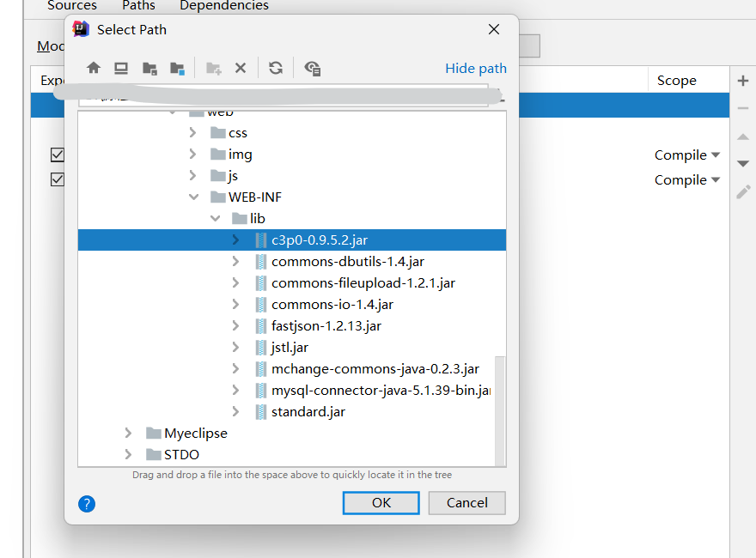Open the first Compile scope dropdown

point(686,155)
